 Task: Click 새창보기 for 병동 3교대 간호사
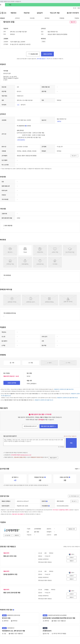coord(72,597)
